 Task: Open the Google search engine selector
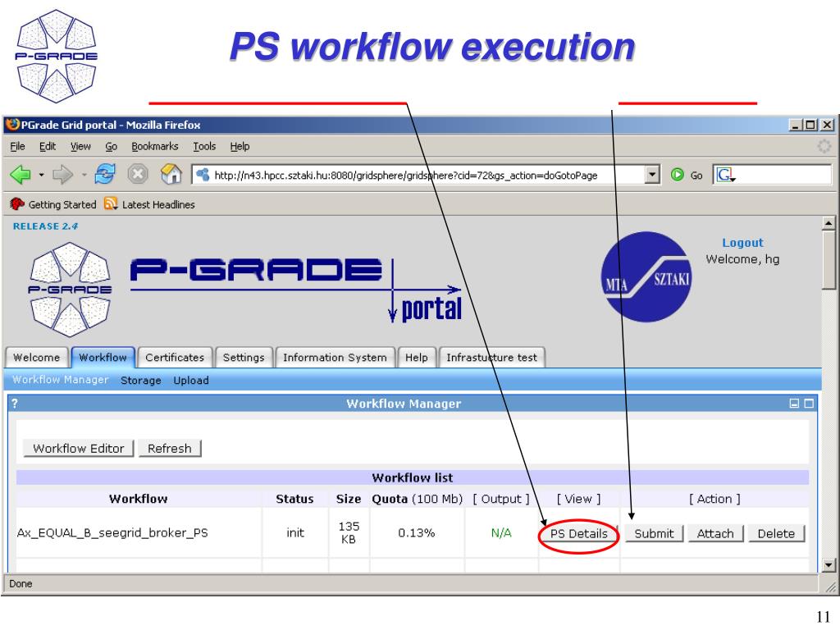click(x=725, y=176)
